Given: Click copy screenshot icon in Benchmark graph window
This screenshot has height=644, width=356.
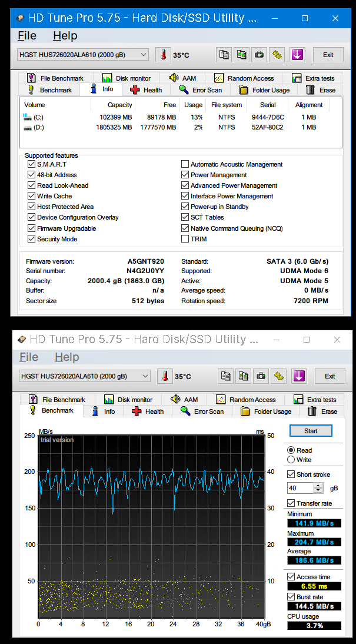Looking at the screenshot, I should click(243, 376).
